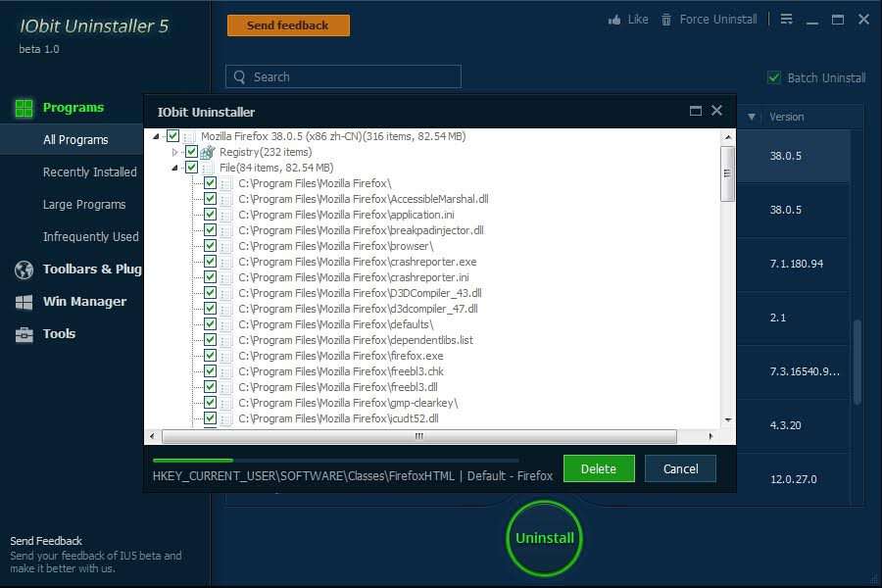The height and width of the screenshot is (588, 882).
Task: Toggle the Batch Uninstall checkbox
Action: pyautogui.click(x=774, y=78)
